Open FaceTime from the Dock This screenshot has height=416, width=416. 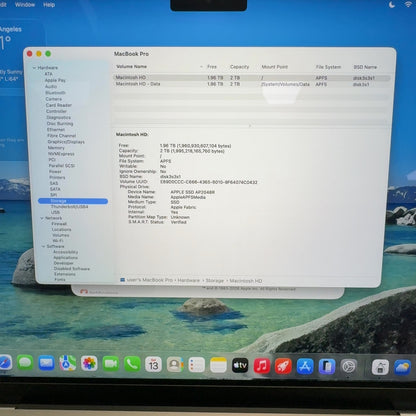point(111,364)
